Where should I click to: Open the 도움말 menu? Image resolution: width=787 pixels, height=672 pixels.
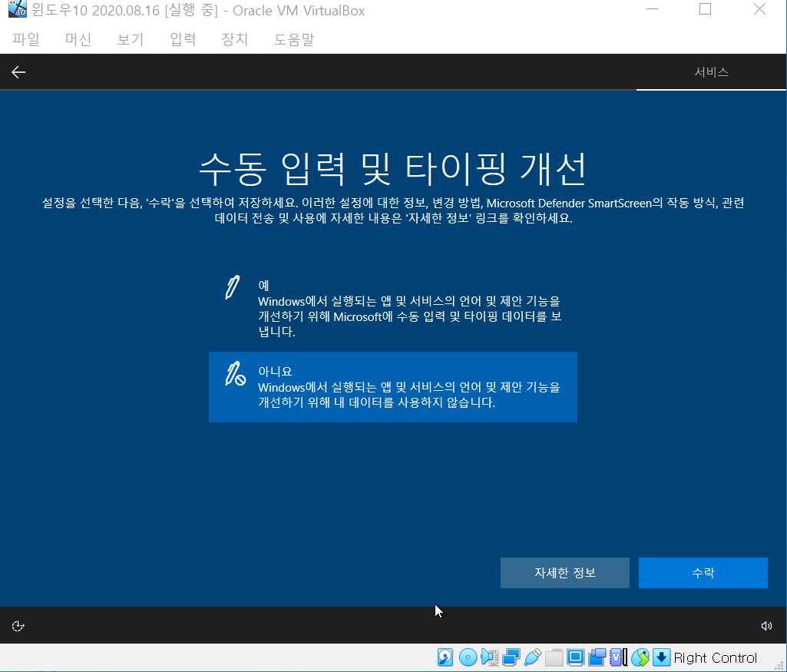point(294,39)
